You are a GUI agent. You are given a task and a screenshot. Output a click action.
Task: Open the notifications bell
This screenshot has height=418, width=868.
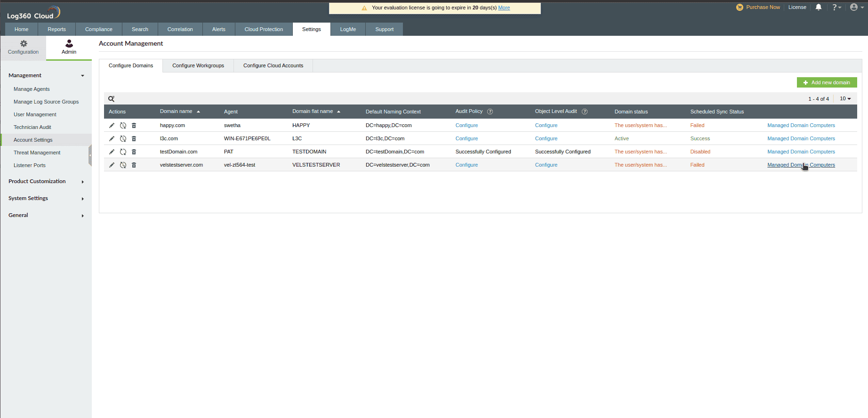pyautogui.click(x=819, y=7)
